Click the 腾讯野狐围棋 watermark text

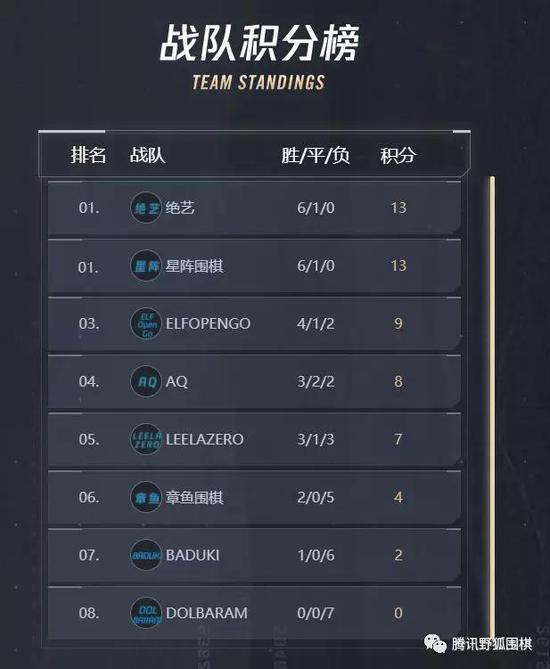492,644
